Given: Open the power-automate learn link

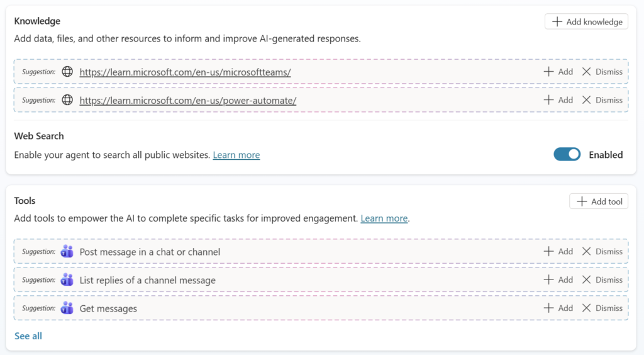Looking at the screenshot, I should click(x=187, y=100).
